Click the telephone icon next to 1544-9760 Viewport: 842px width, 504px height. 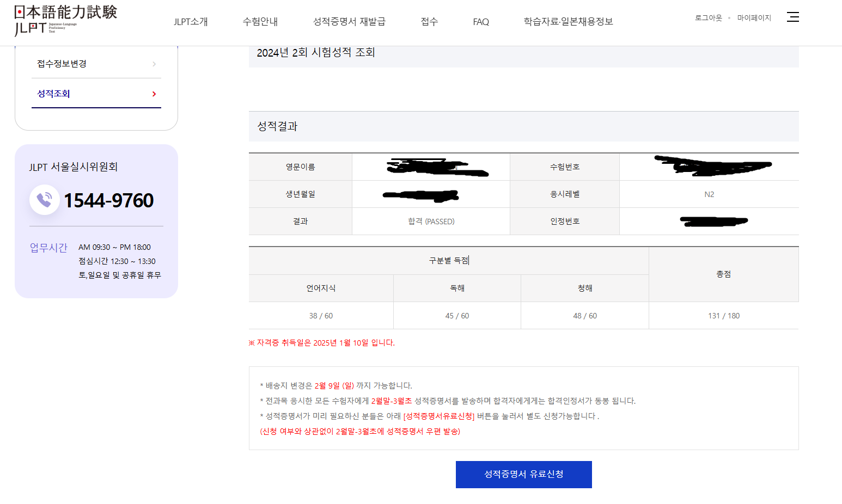[45, 199]
